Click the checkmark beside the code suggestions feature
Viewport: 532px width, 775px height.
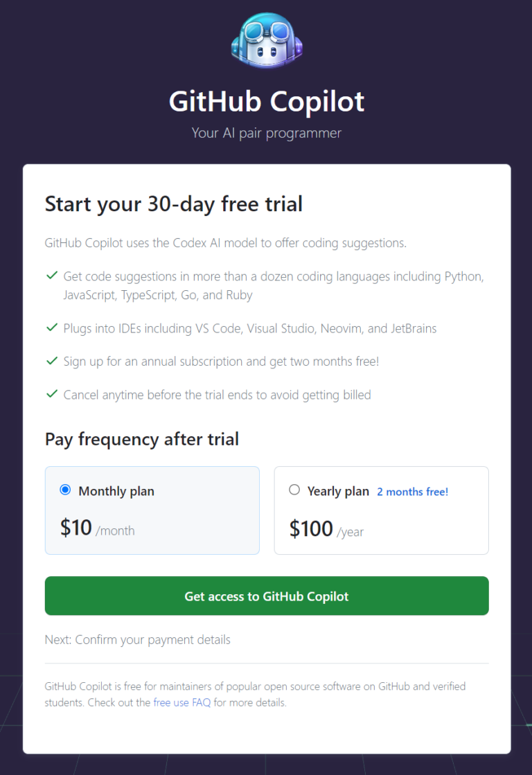point(52,275)
